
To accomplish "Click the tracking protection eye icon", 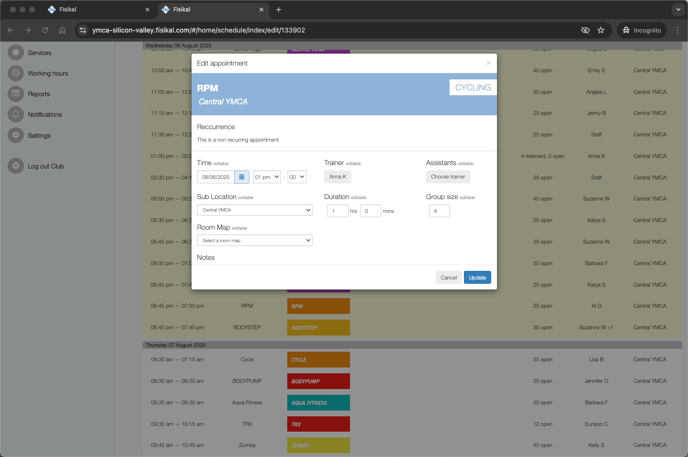I will point(585,30).
